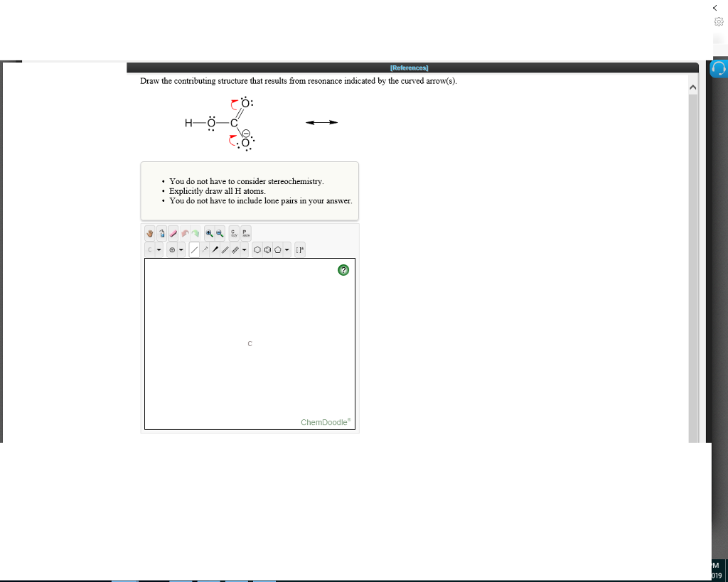Select the single bond tool
728x582 pixels.
(x=194, y=249)
